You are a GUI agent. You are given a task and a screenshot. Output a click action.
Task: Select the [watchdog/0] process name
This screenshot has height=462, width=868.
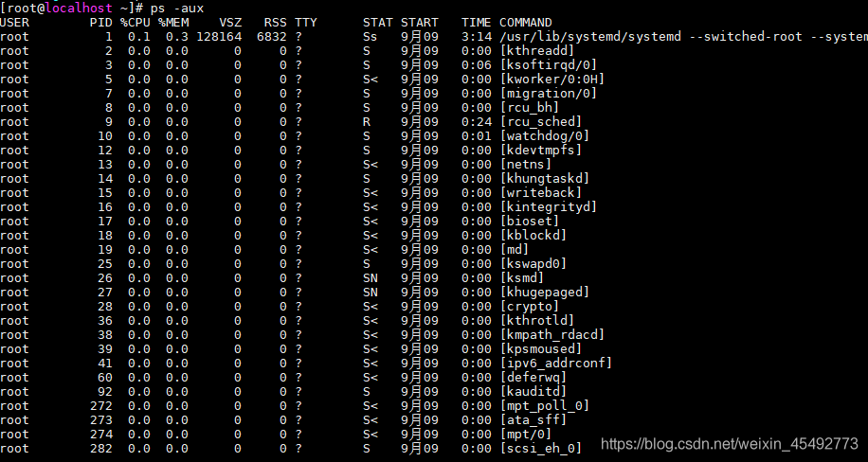pos(545,136)
